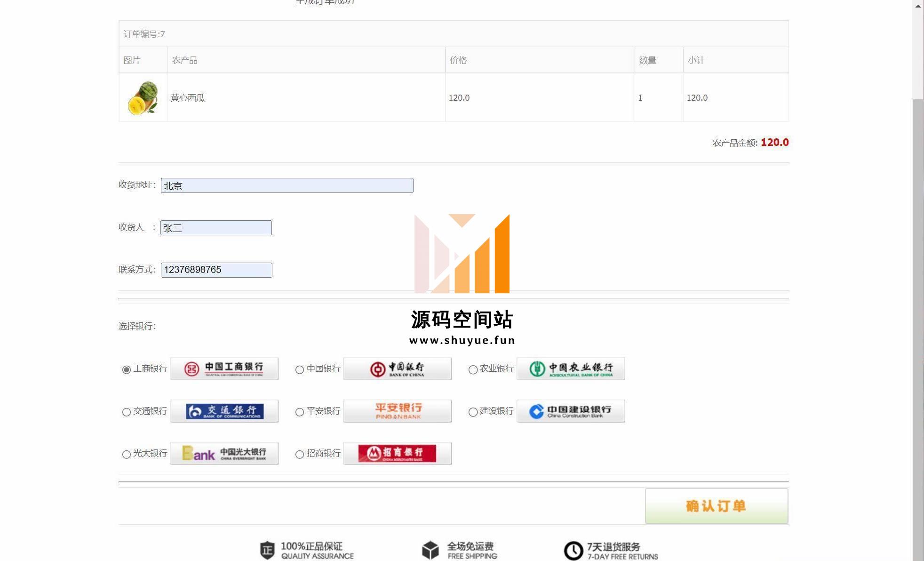Click the 黄心西瓜 product name
This screenshot has height=561, width=924.
click(188, 98)
